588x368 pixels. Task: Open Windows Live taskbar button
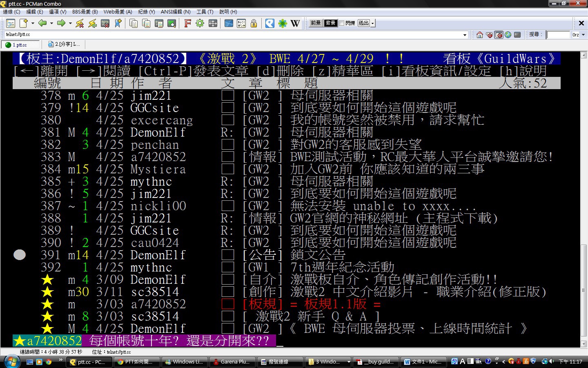tap(185, 362)
